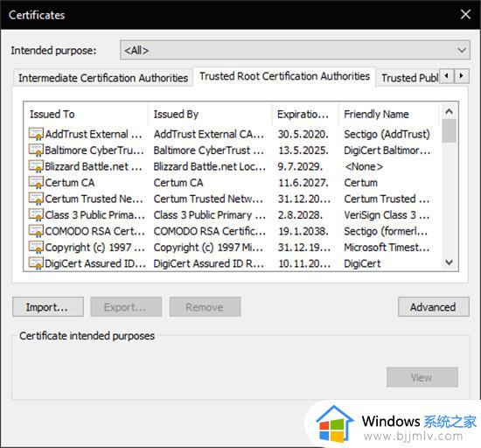This screenshot has height=448, width=481.
Task: Sort by the Issued By column header
Action: coord(210,114)
